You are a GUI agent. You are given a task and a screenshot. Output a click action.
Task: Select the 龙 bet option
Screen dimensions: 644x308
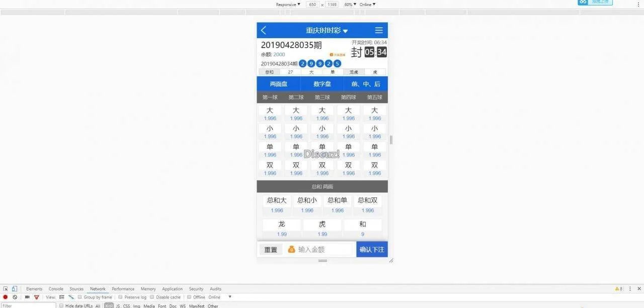click(282, 225)
